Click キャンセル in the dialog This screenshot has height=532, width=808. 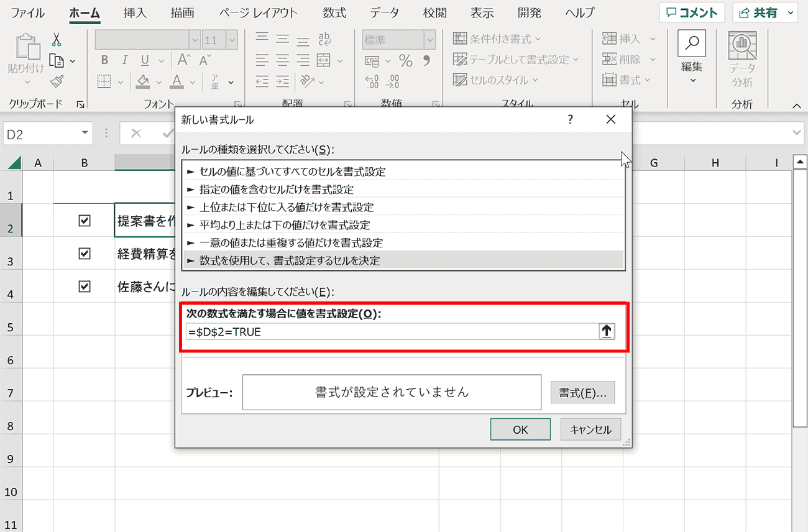(x=590, y=429)
